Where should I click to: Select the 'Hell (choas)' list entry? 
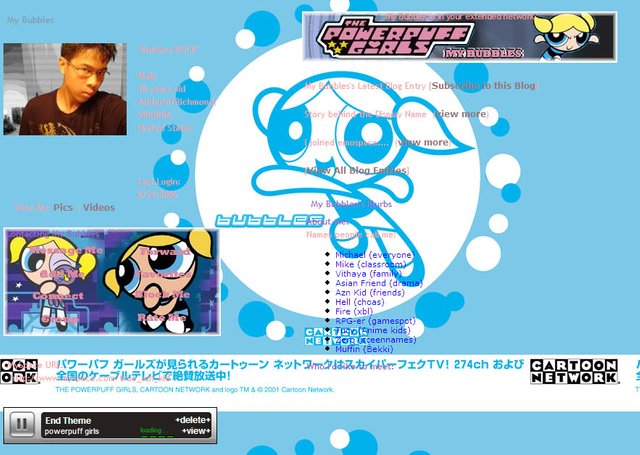coord(360,302)
